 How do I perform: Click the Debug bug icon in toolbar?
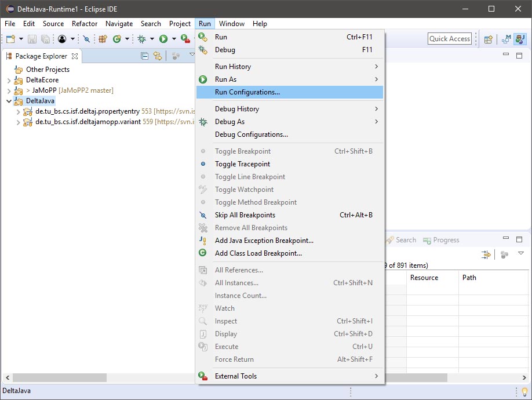pos(141,39)
